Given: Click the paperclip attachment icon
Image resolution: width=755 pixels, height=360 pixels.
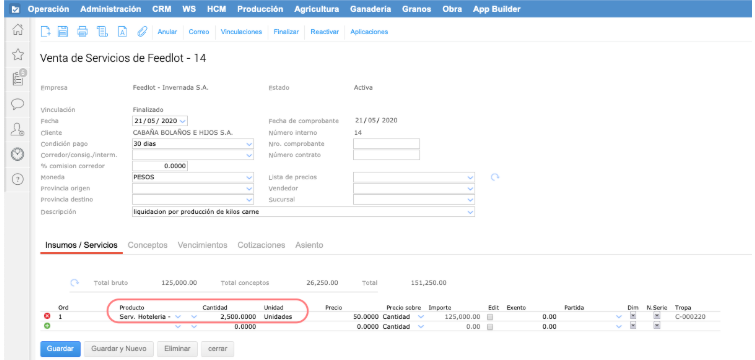Looking at the screenshot, I should (142, 32).
